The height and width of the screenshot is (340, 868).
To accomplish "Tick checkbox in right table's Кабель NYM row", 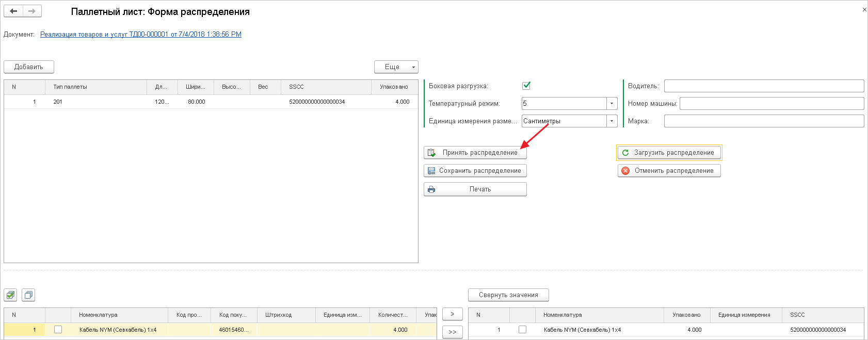I will point(522,330).
